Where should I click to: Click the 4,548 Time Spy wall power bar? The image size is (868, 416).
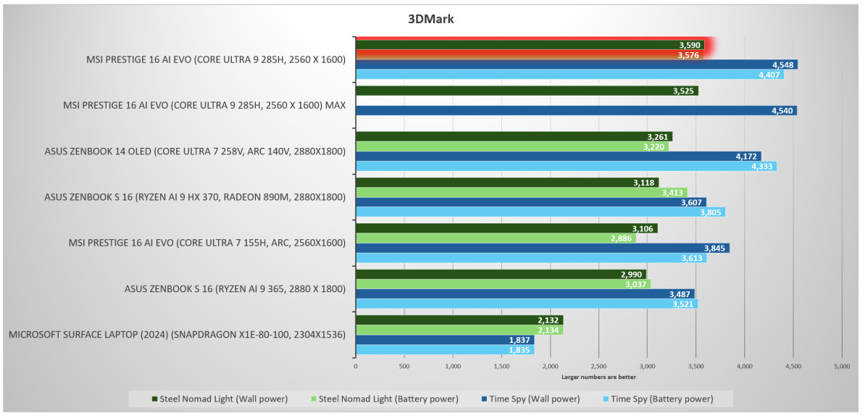[576, 65]
